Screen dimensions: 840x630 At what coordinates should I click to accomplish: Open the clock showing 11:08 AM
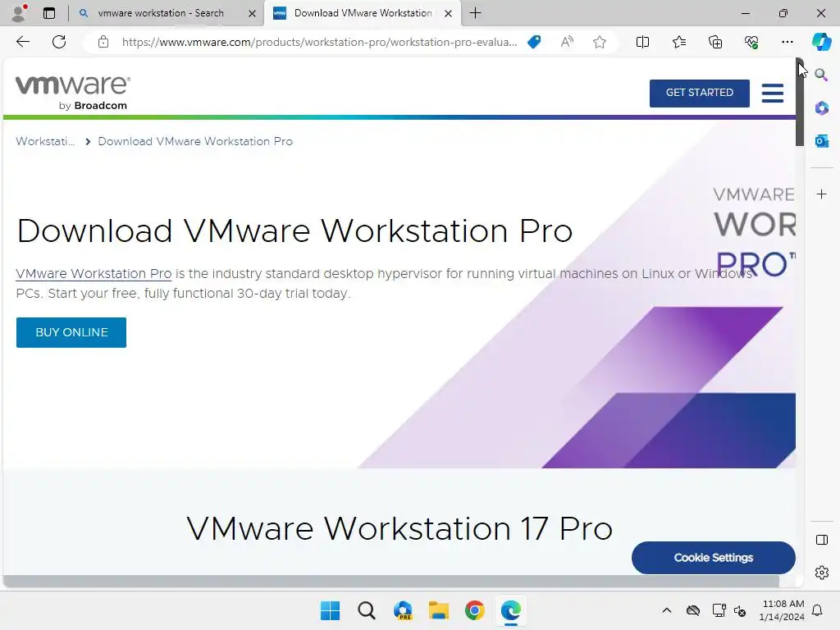782,610
